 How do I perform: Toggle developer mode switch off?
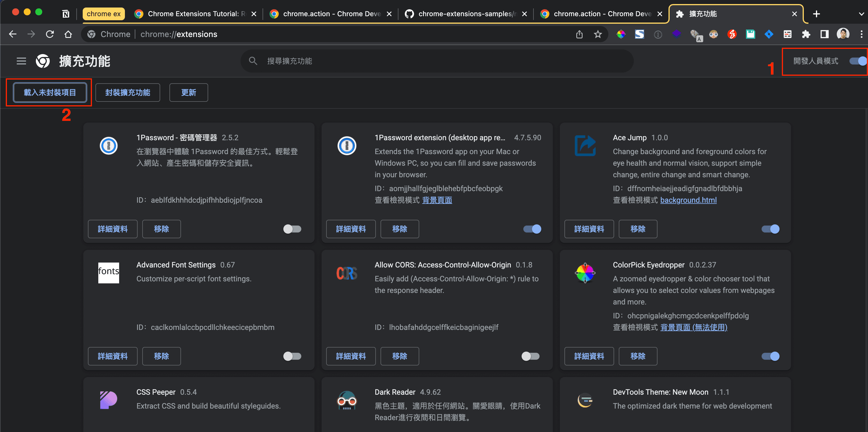click(x=858, y=61)
